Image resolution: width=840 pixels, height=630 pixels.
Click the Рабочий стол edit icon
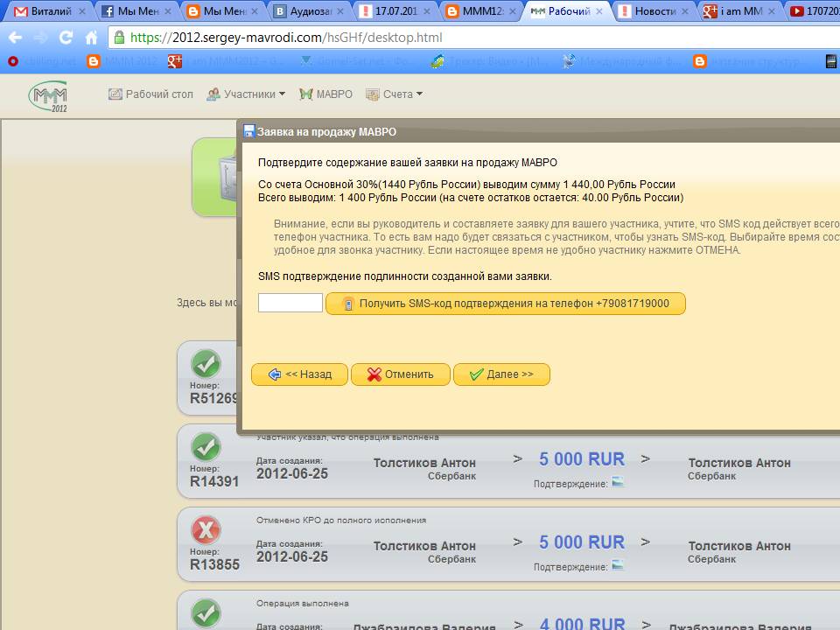tap(115, 94)
